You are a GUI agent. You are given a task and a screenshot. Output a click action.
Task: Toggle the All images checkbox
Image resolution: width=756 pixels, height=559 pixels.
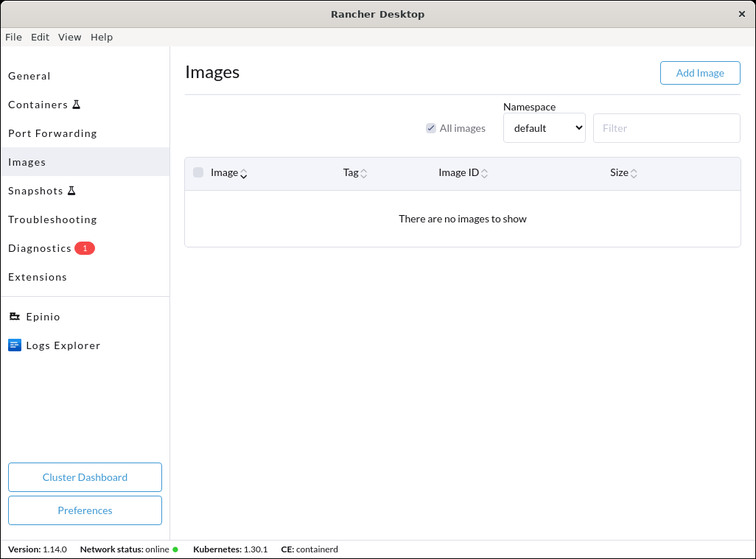[x=431, y=128]
